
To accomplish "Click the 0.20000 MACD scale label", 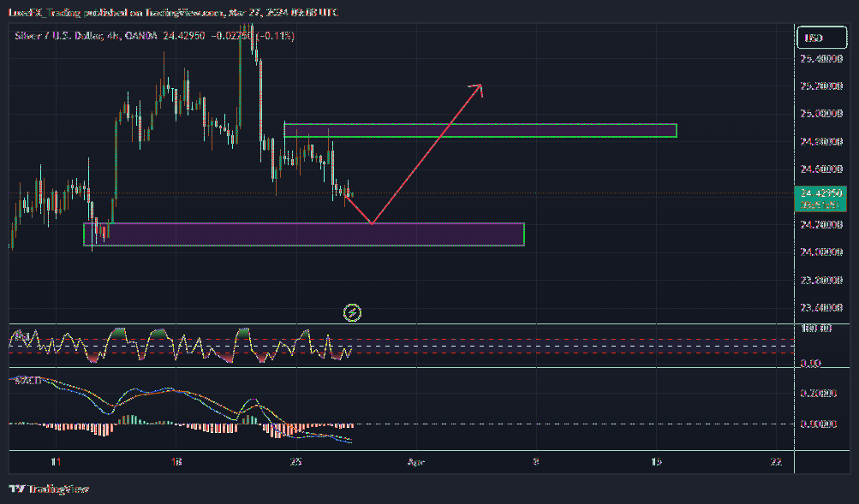I will tap(819, 393).
